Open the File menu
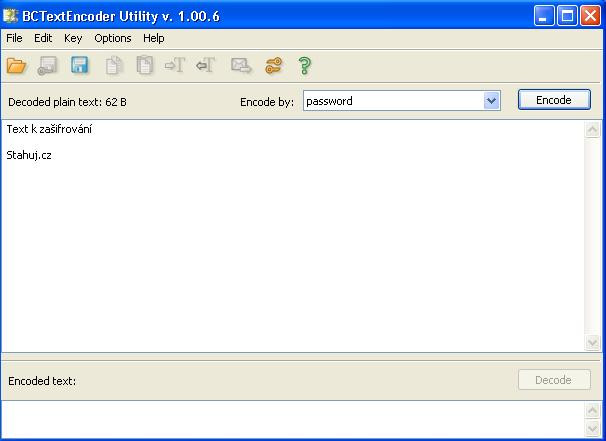The height and width of the screenshot is (441, 606). pyautogui.click(x=14, y=38)
